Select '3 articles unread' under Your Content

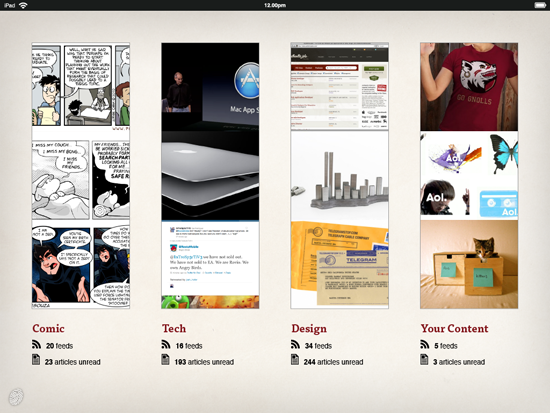459,362
